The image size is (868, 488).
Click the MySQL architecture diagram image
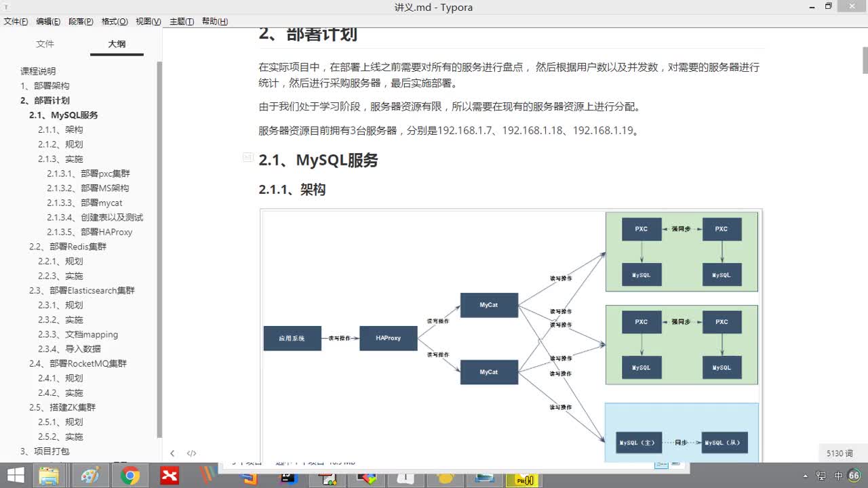(x=511, y=335)
